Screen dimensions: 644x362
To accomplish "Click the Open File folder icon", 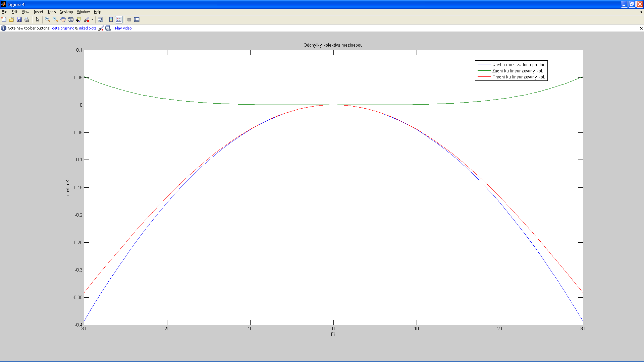I will (x=11, y=19).
